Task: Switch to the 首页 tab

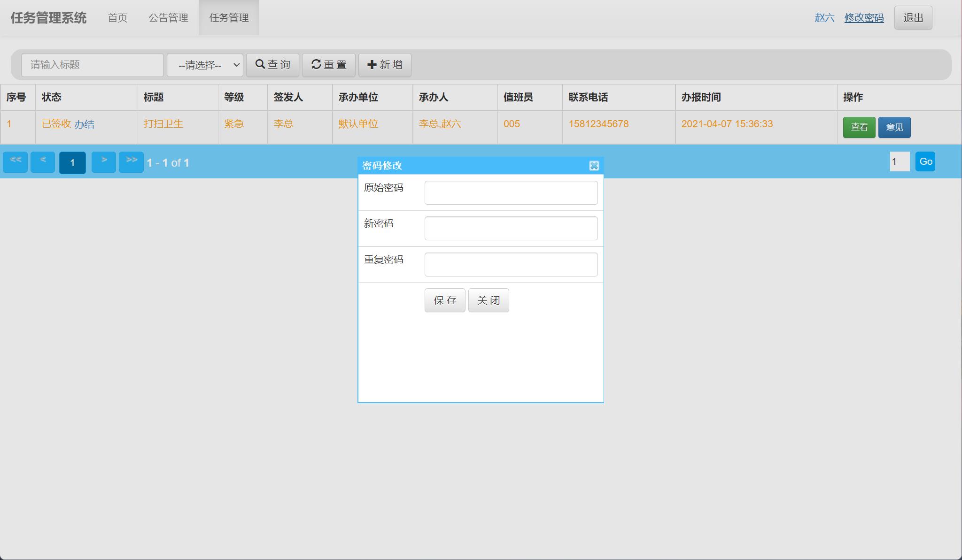Action: coord(118,17)
